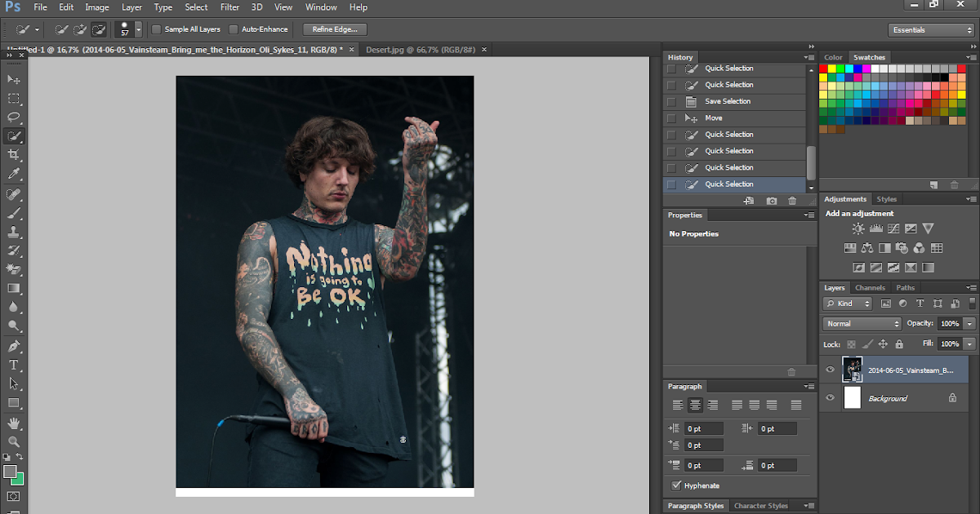Delete current state in History panel

pos(791,201)
